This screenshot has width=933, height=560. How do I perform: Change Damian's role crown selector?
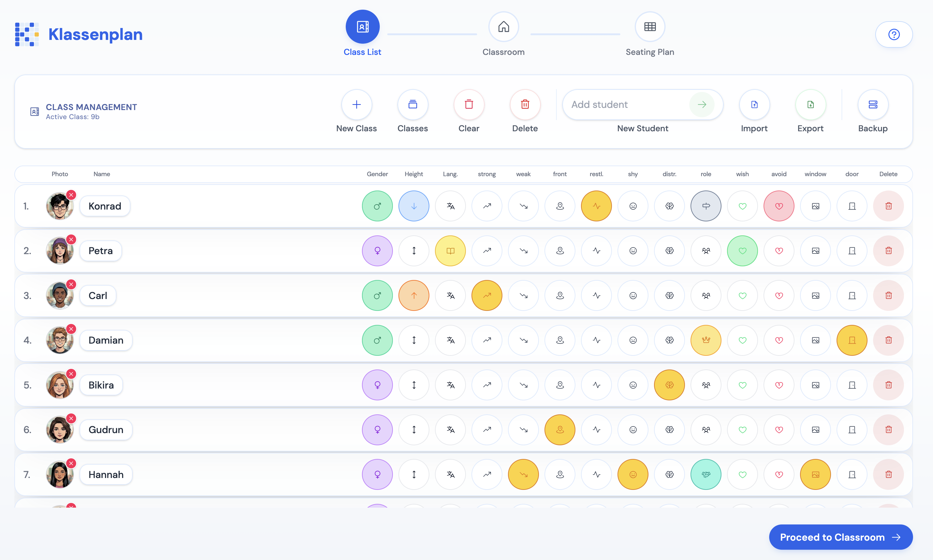[706, 340]
